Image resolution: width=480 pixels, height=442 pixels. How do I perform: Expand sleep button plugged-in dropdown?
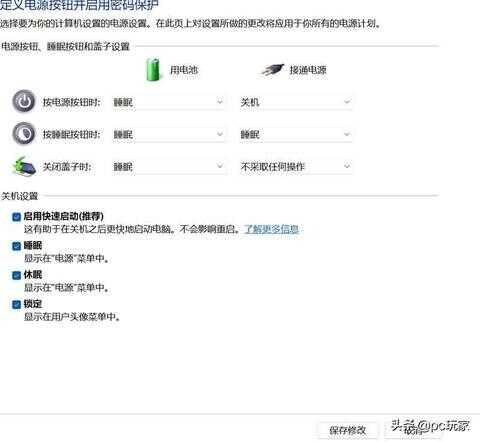[x=295, y=134]
